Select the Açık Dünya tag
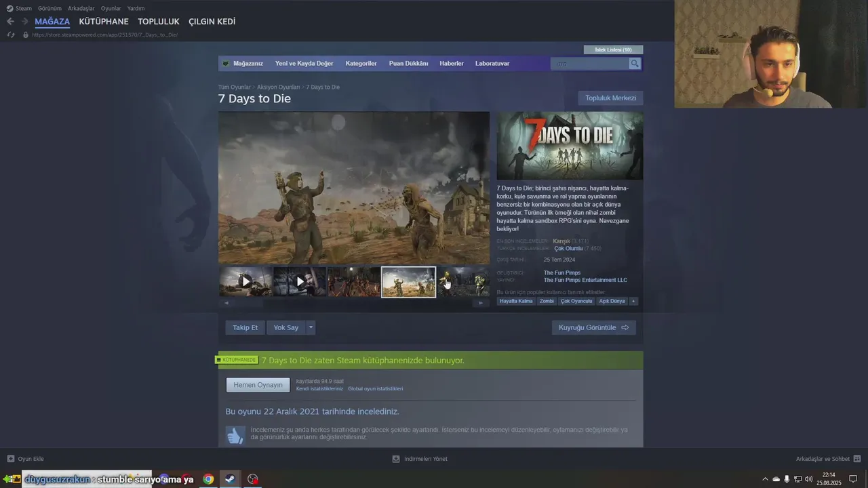The image size is (868, 488). tap(612, 301)
